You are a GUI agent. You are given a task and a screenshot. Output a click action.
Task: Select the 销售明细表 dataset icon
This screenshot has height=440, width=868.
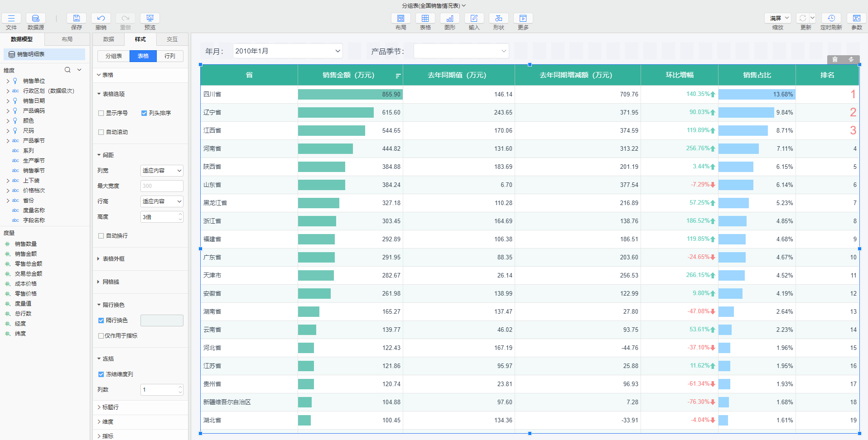[x=12, y=54]
